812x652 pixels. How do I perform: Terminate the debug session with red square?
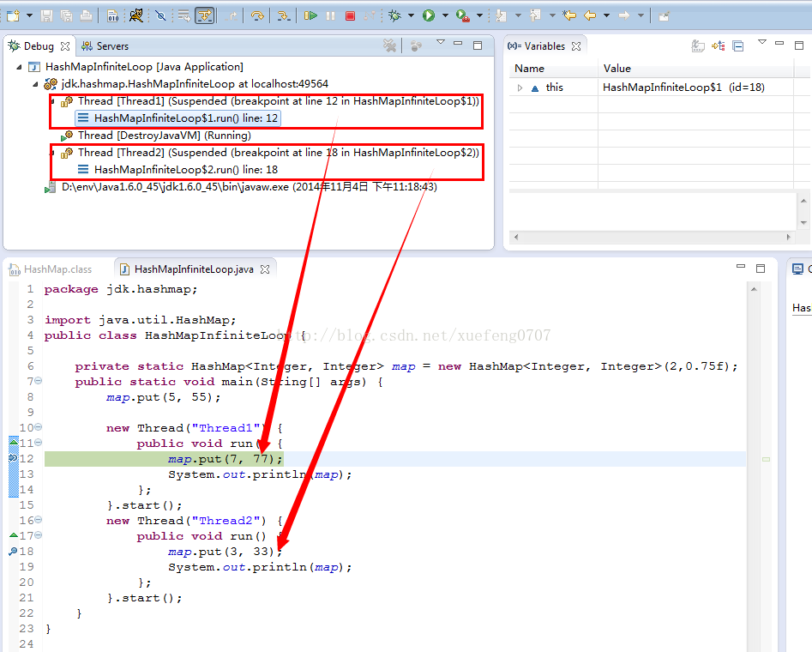click(350, 15)
